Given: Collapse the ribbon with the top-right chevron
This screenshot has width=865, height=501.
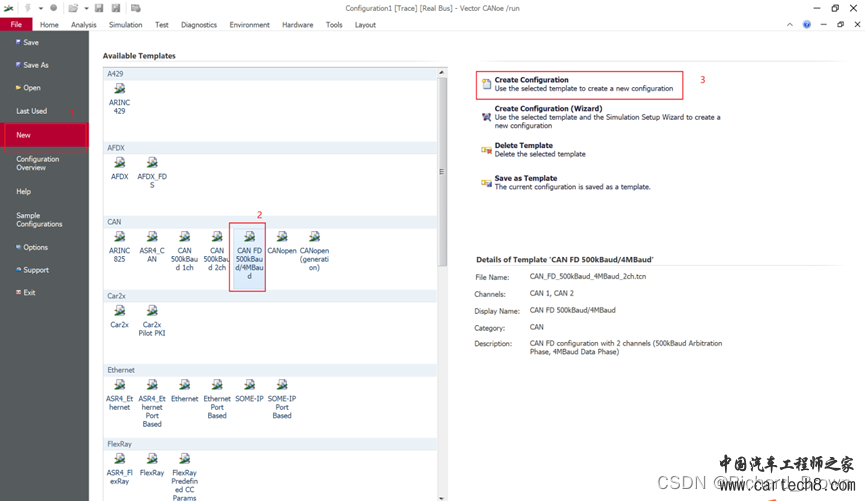Looking at the screenshot, I should tap(790, 25).
